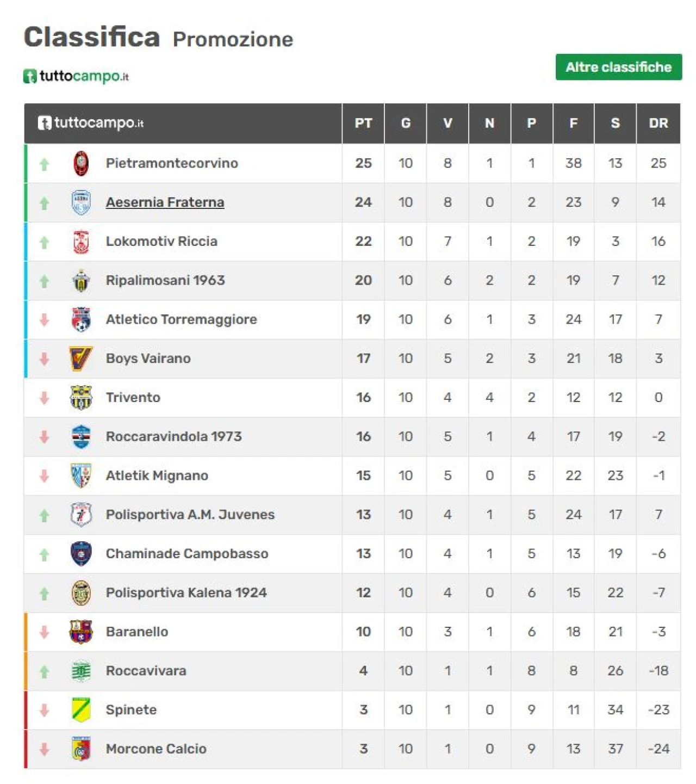This screenshot has height=784, width=696.
Task: Click the Trivento team crest
Action: pos(81,398)
